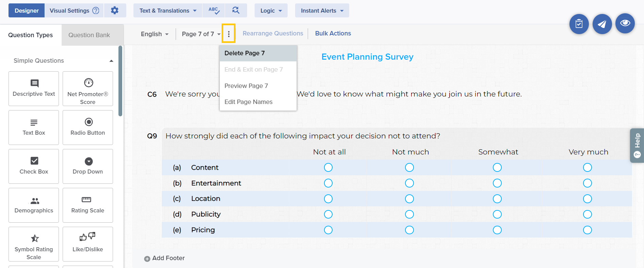Click the question types panel scrollbar
The width and height of the screenshot is (644, 268).
click(x=120, y=81)
